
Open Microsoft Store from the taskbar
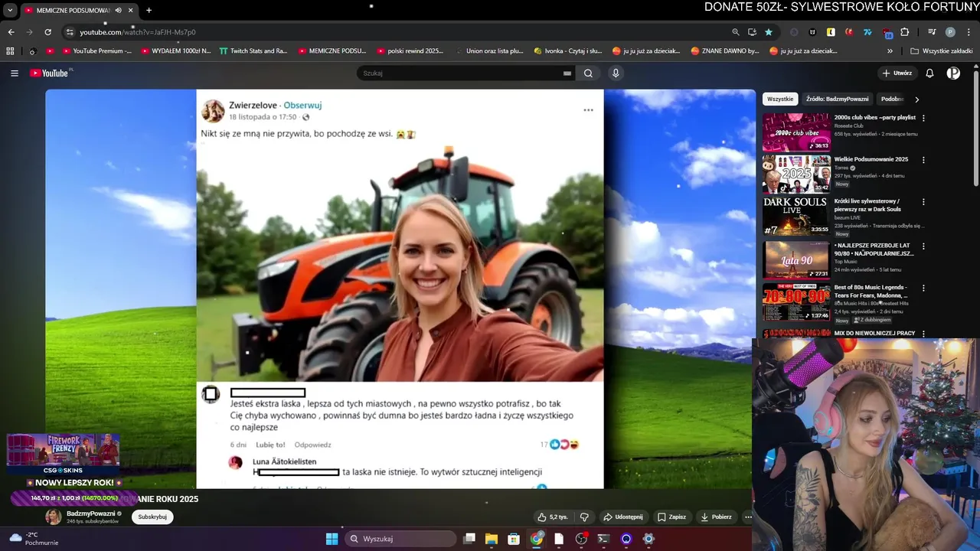(514, 539)
